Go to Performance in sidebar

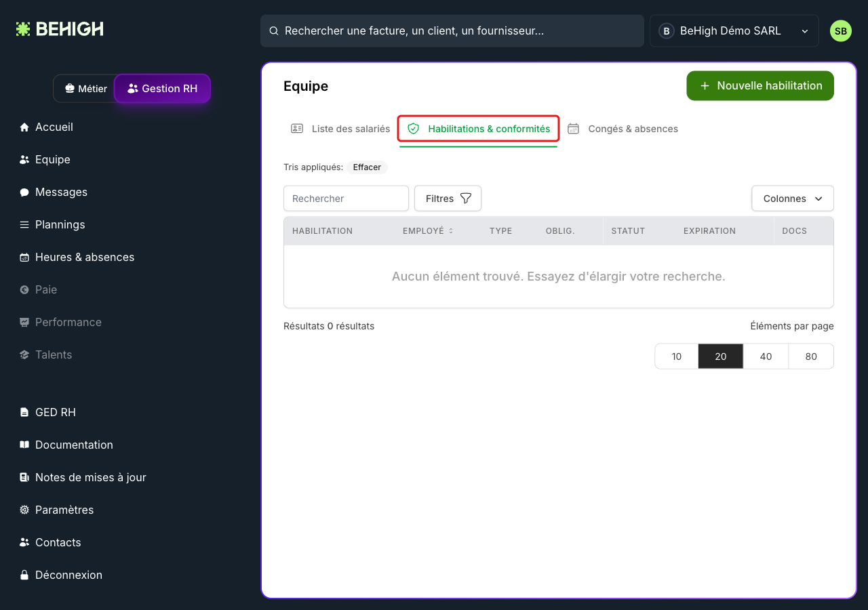(x=61, y=322)
